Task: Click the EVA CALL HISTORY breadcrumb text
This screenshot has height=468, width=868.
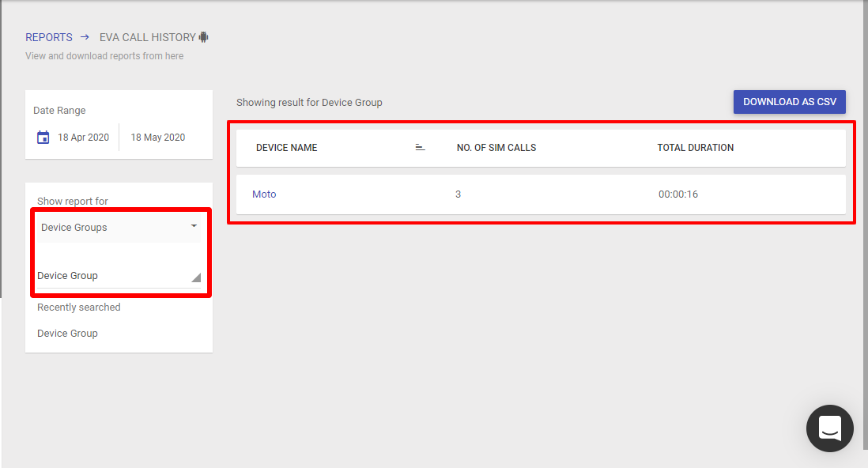Action: [148, 37]
